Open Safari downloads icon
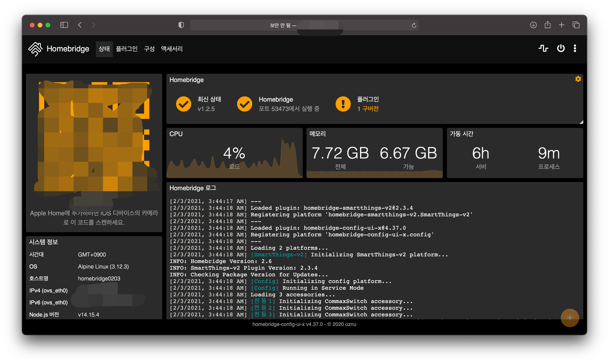 [x=533, y=25]
